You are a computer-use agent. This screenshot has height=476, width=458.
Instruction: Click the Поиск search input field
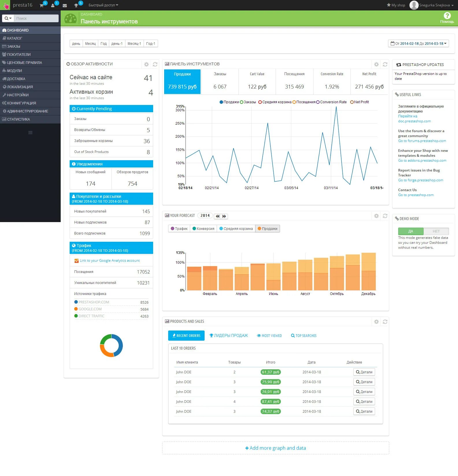[36, 18]
